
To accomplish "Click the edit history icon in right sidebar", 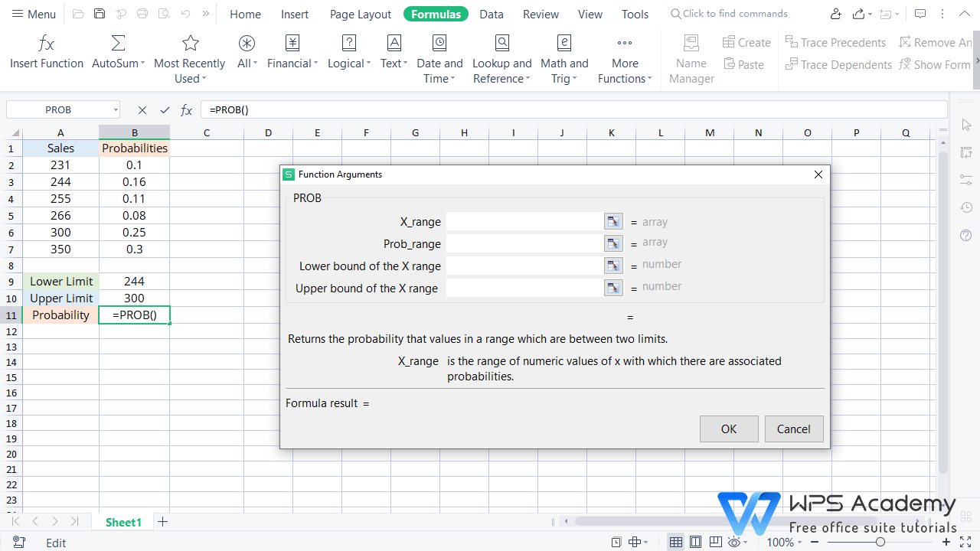I will pos(965,207).
